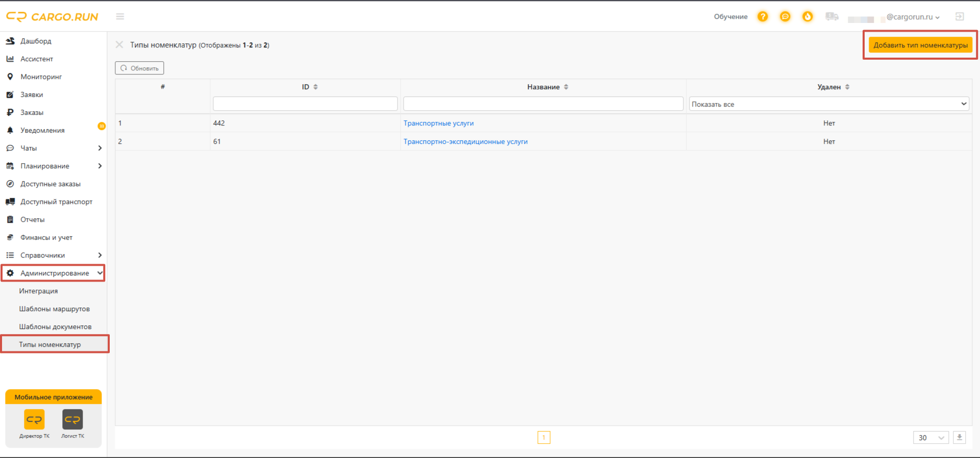Image resolution: width=980 pixels, height=458 pixels.
Task: Click Нет in Транспортно-экспедиционные услуги row
Action: (x=829, y=141)
